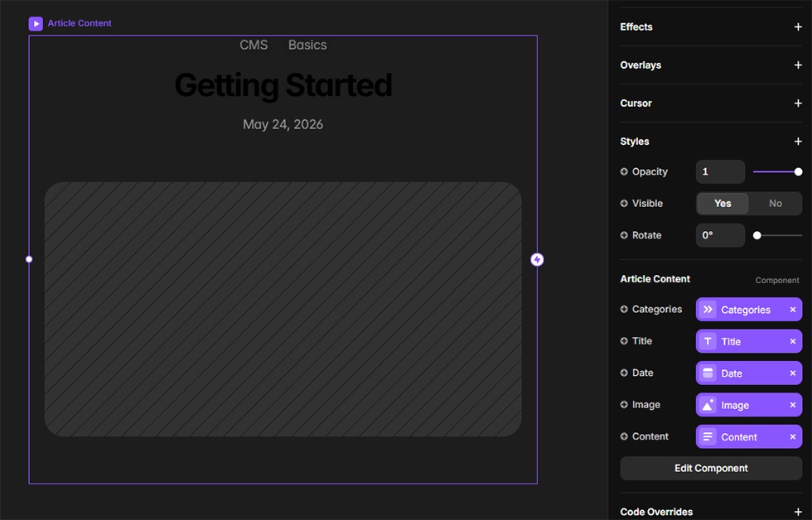Set Visible to Yes
The image size is (812, 520).
(723, 204)
